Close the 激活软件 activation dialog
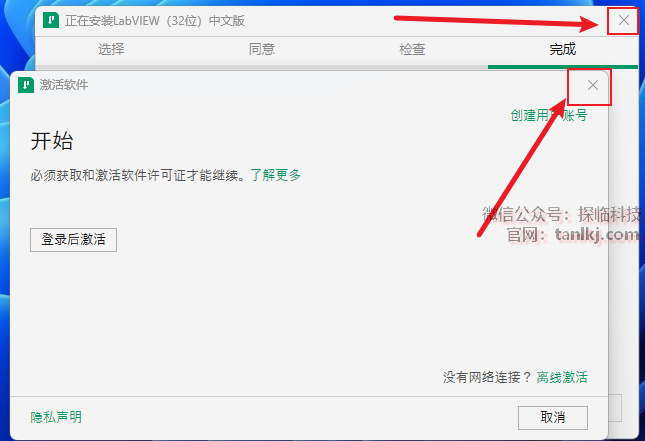The image size is (645, 441). coord(593,85)
